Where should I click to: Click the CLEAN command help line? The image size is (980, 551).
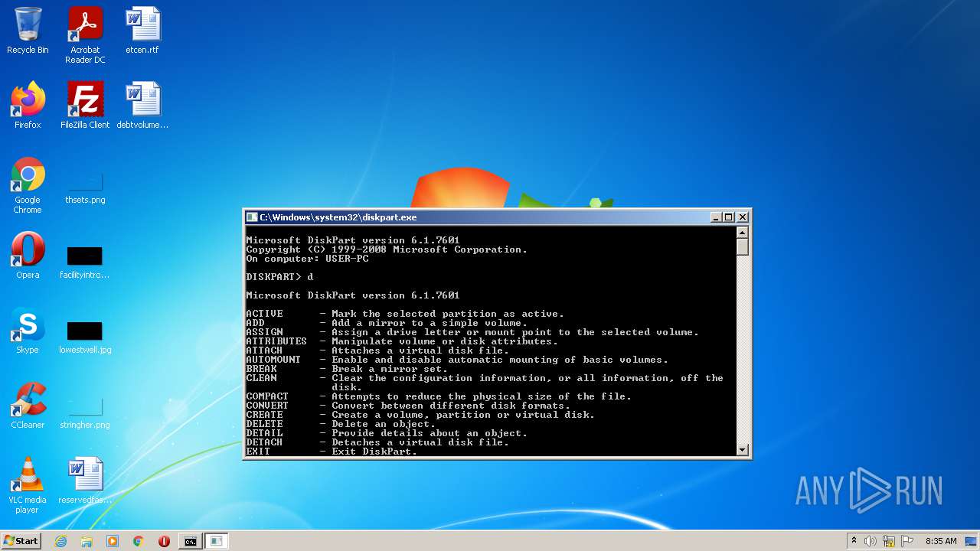485,383
